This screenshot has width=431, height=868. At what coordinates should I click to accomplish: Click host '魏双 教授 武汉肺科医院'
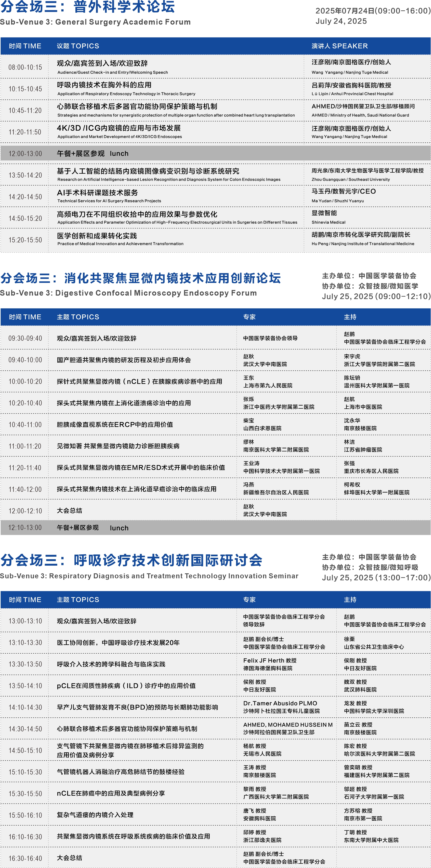[x=360, y=686]
